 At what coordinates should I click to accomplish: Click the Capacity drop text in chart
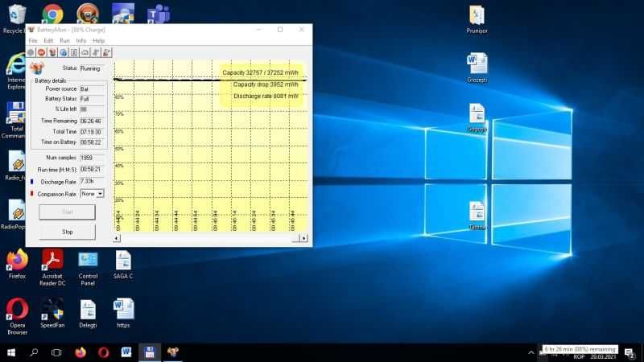266,84
